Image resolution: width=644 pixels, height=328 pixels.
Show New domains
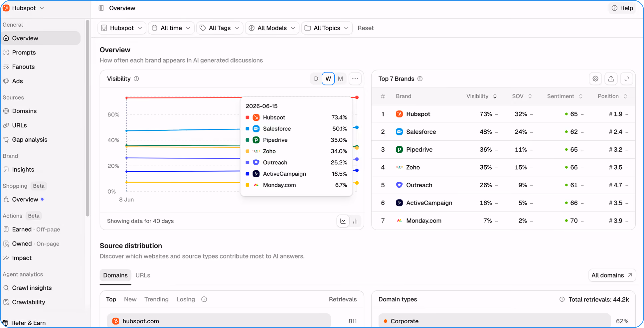[x=130, y=299]
